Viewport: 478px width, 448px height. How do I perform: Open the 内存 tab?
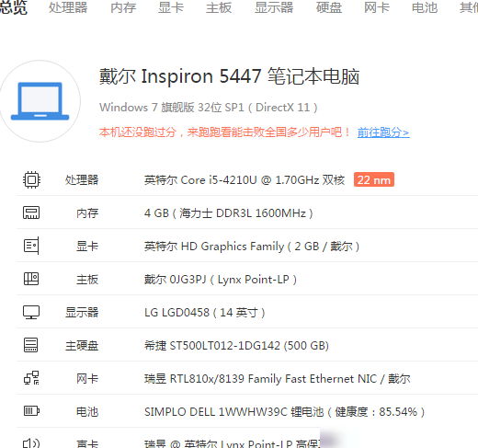click(123, 7)
